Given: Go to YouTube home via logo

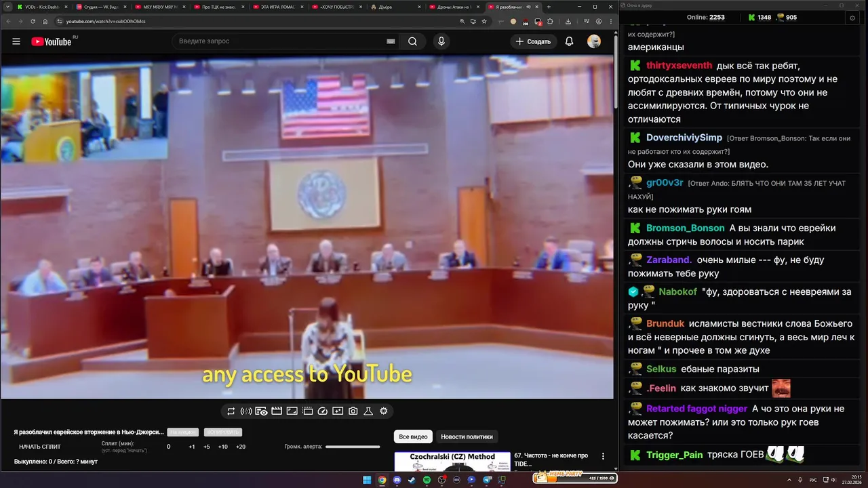Looking at the screenshot, I should (51, 41).
